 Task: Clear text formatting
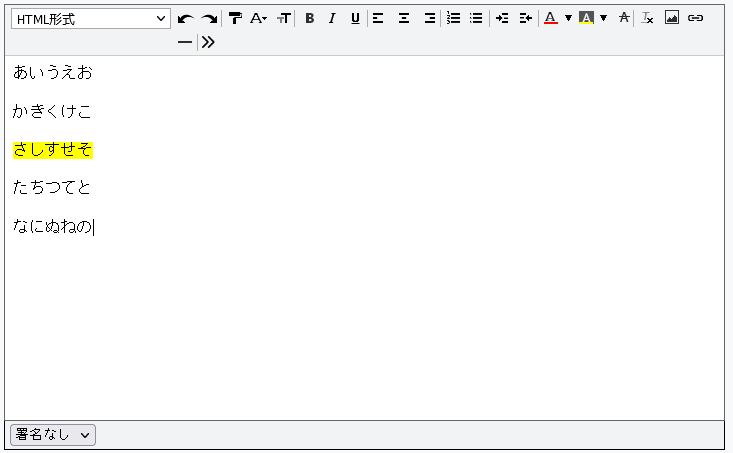click(647, 18)
